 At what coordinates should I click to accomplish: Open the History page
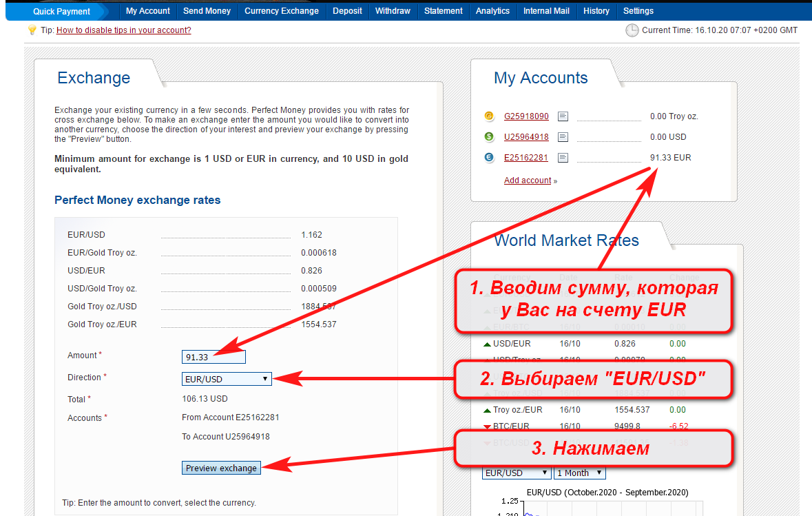pyautogui.click(x=596, y=11)
